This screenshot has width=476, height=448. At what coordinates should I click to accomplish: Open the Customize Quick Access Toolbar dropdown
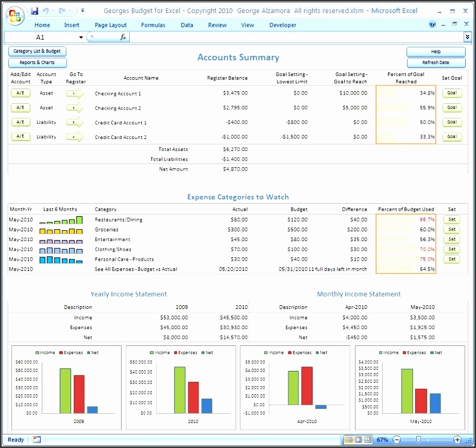pyautogui.click(x=82, y=11)
